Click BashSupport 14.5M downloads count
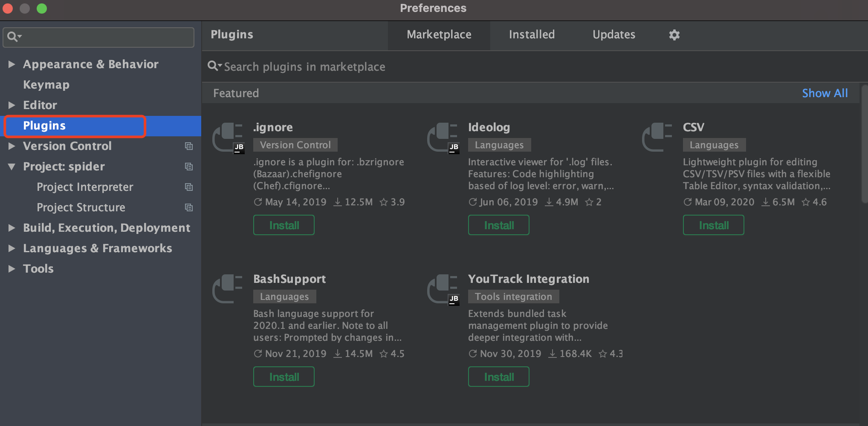Screen dimensions: 868x426 (x=353, y=354)
